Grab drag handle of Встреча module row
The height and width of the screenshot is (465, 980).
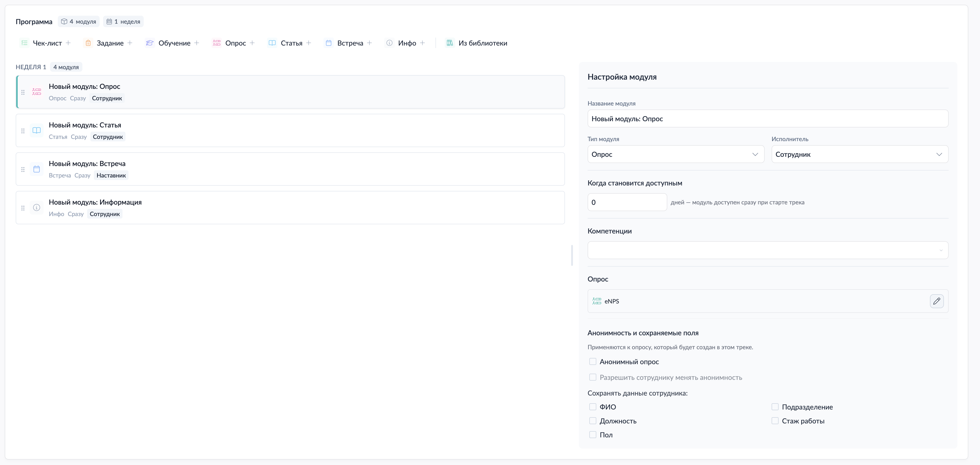[x=23, y=169]
